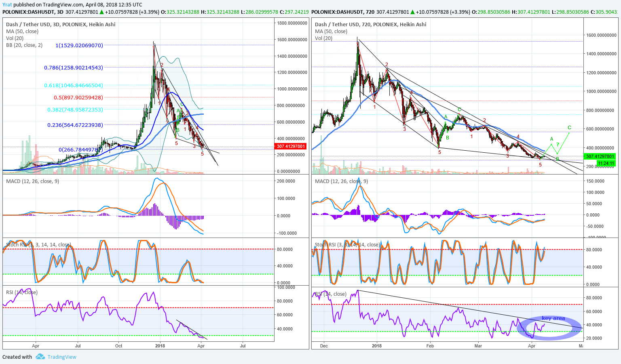This screenshot has width=621, height=364.
Task: Click green current price tag on 720 chart
Action: tap(600, 156)
